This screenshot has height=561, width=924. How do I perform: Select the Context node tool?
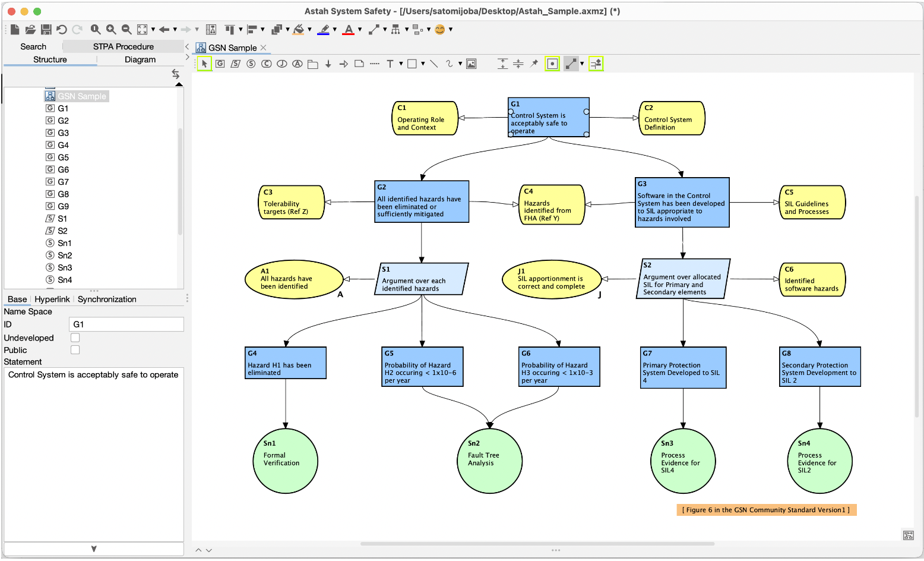265,63
